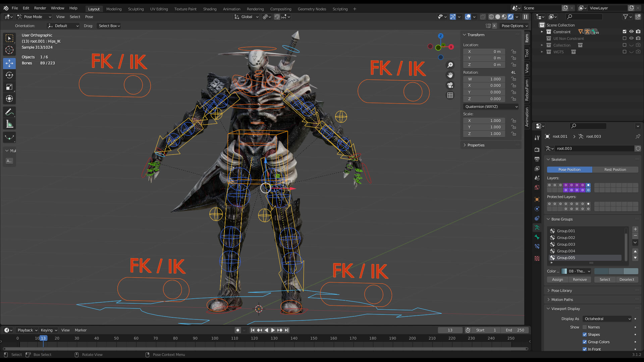Open the Object properties tab icon
The width and height of the screenshot is (644, 362).
(x=537, y=199)
